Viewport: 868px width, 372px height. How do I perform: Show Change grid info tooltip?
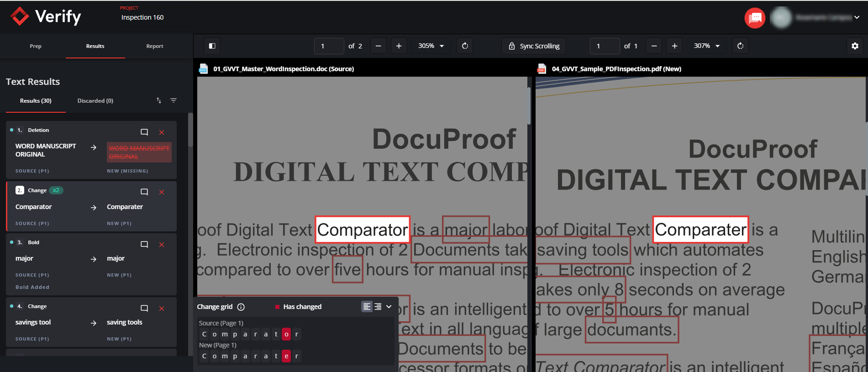coord(241,307)
